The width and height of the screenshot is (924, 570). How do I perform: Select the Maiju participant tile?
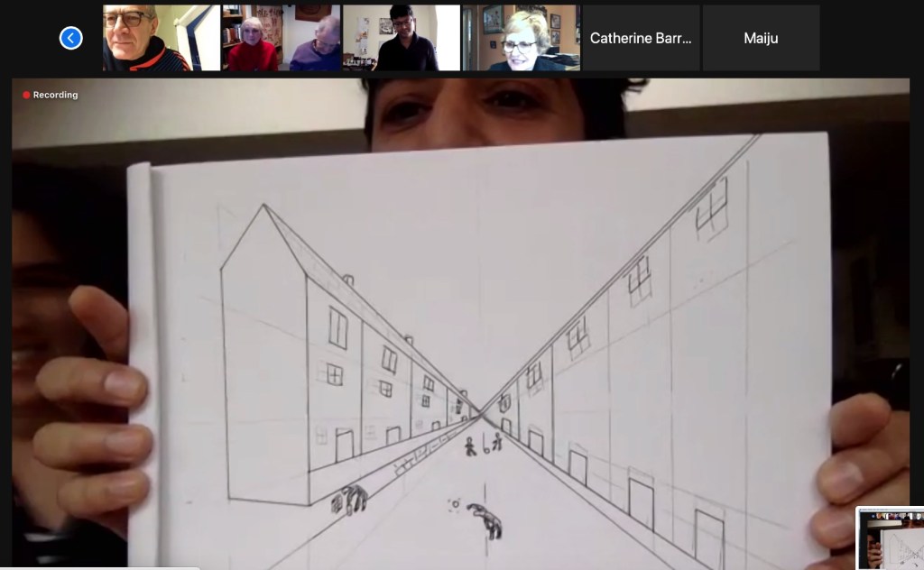[761, 38]
